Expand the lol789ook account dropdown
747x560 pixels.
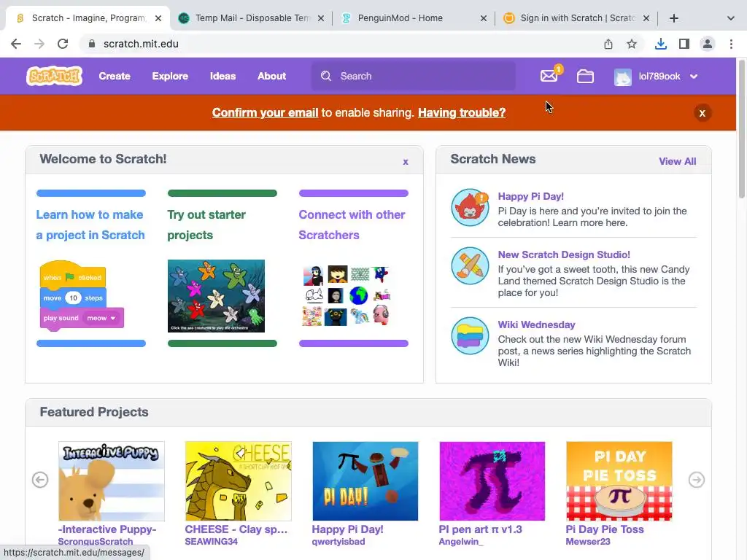click(x=694, y=76)
